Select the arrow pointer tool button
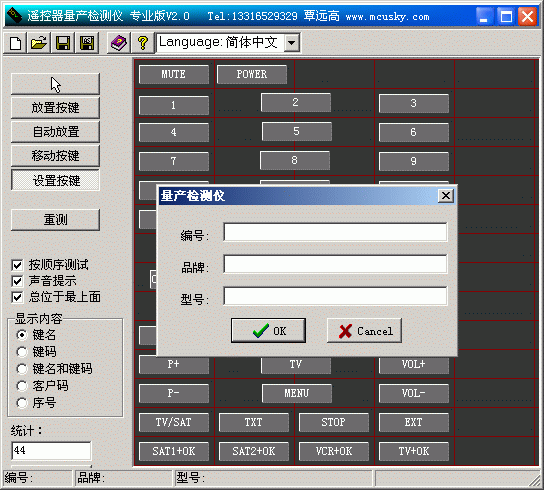544x490 pixels. [x=56, y=84]
